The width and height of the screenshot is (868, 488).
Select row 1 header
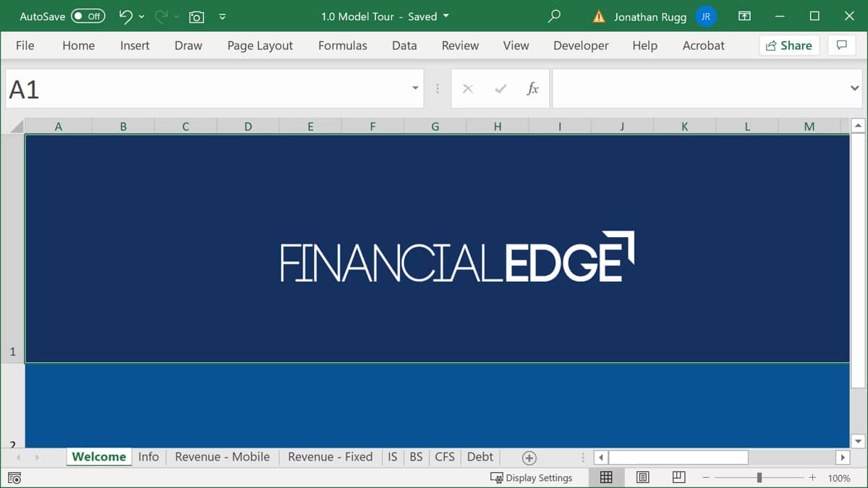coord(14,248)
